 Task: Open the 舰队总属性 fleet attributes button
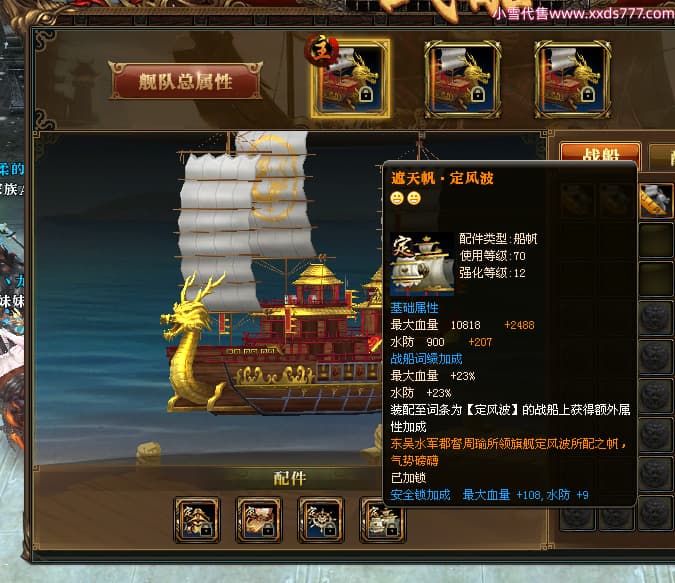pos(185,81)
